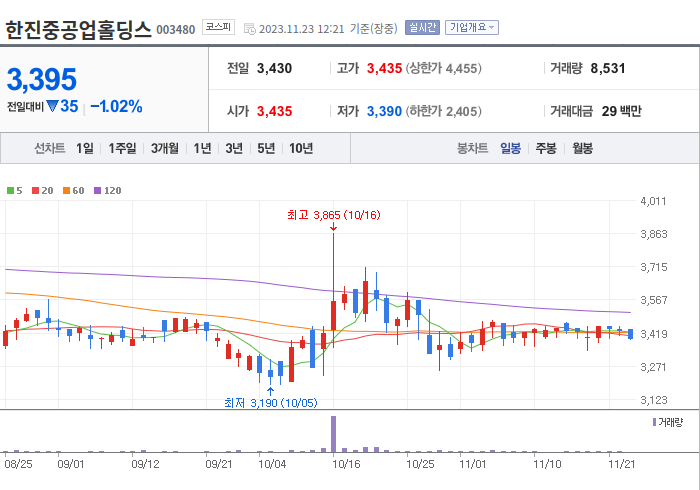Click the 저가 value 3,390
The height and width of the screenshot is (490, 700).
click(x=384, y=111)
